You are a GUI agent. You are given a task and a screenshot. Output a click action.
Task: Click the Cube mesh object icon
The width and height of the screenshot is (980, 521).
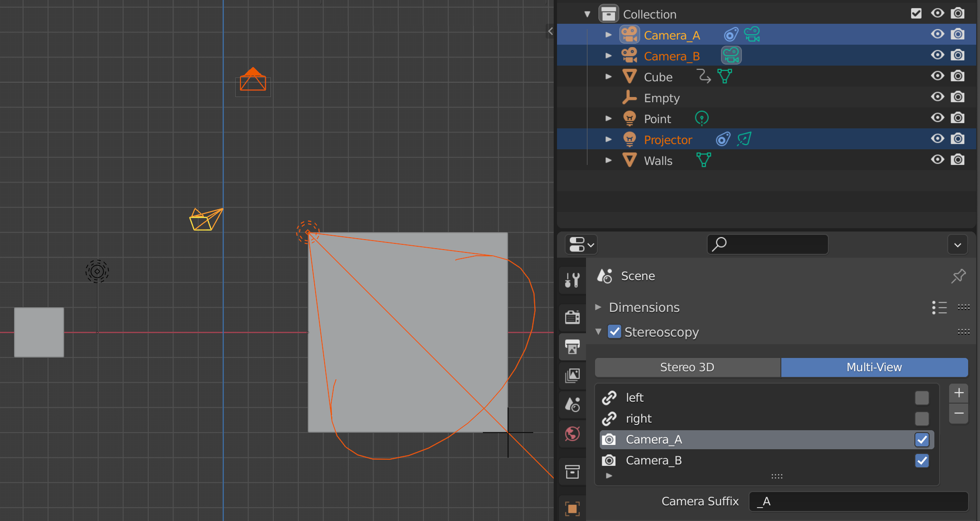(629, 77)
